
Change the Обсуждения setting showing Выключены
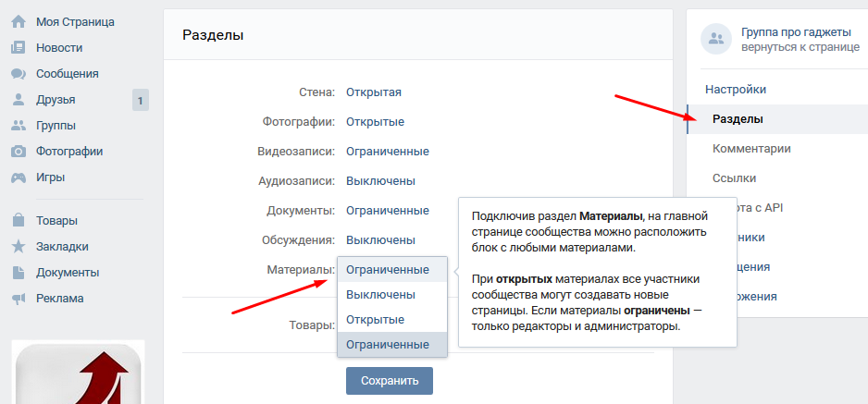pos(381,240)
